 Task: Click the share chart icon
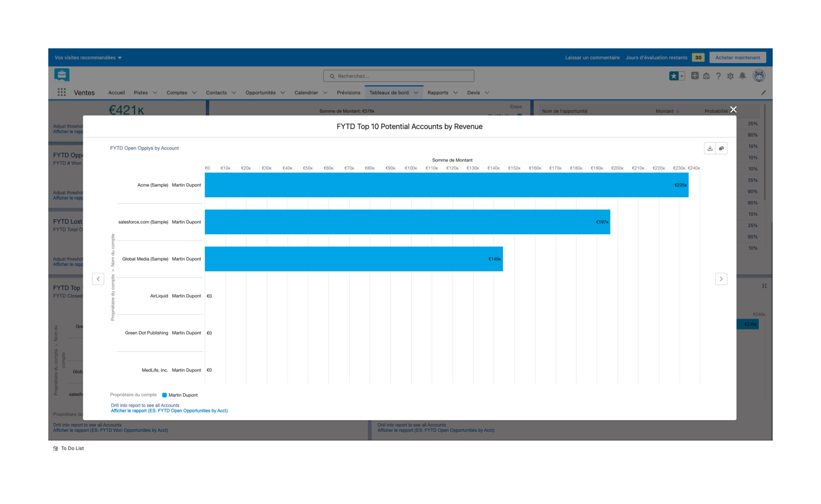(721, 148)
